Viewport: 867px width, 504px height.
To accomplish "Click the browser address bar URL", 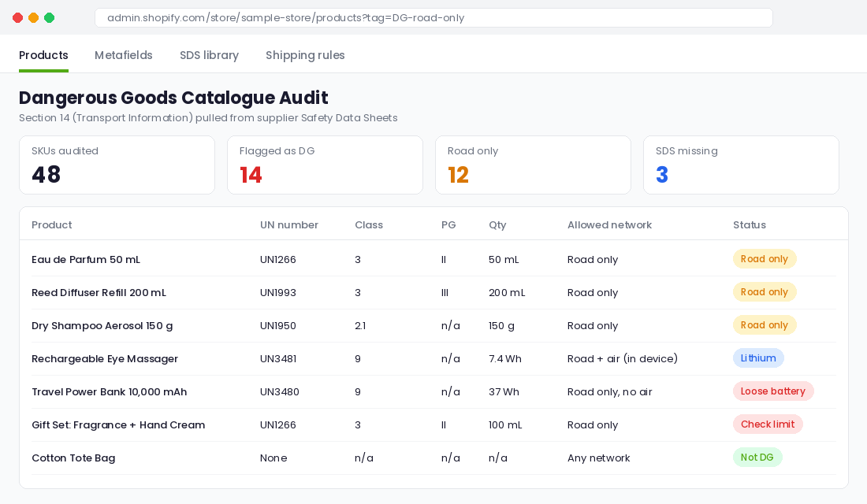I will [433, 17].
